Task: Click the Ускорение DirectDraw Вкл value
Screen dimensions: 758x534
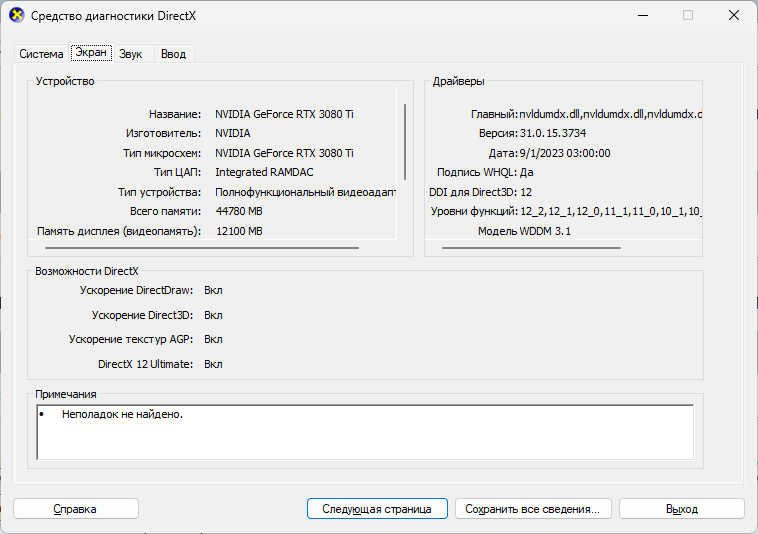Action: (213, 290)
